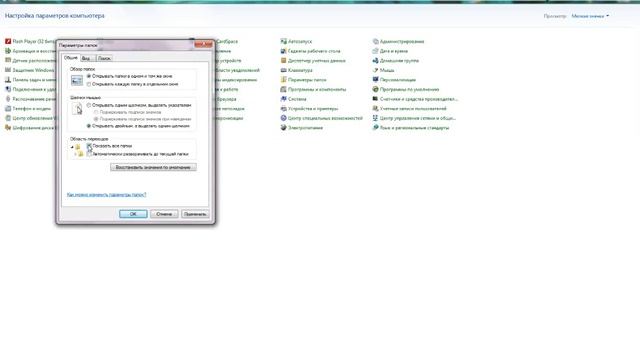Switch to the Поиск tab
640x360 pixels.
(x=104, y=58)
